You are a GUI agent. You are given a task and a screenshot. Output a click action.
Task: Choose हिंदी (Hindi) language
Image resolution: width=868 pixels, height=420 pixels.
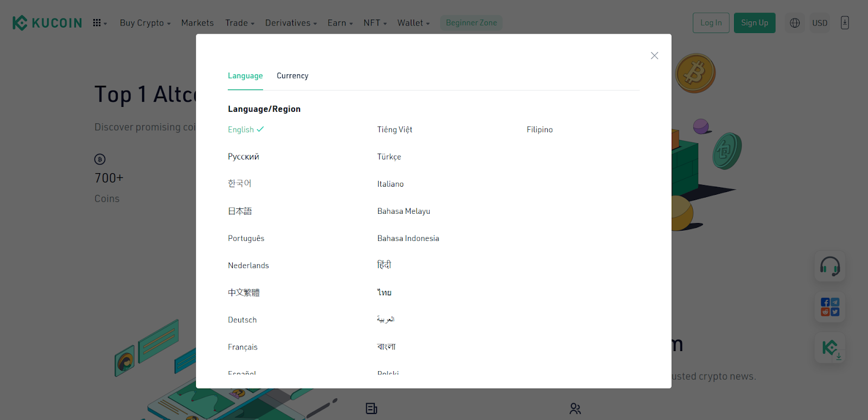click(384, 265)
